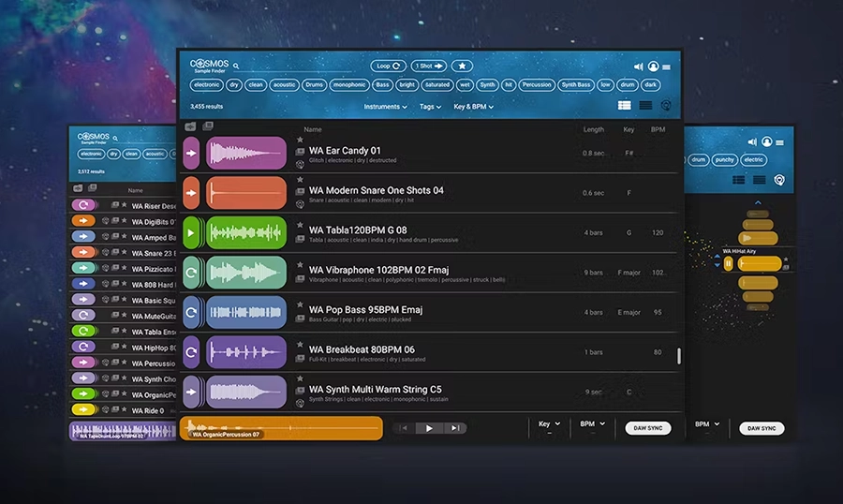This screenshot has width=843, height=504.
Task: Click the search magnifier in left window
Action: (115, 139)
